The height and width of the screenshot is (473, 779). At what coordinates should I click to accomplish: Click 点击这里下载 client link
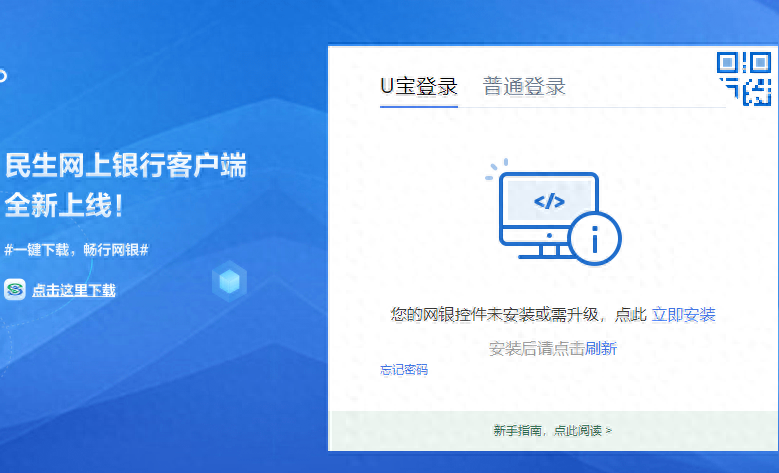point(74,290)
